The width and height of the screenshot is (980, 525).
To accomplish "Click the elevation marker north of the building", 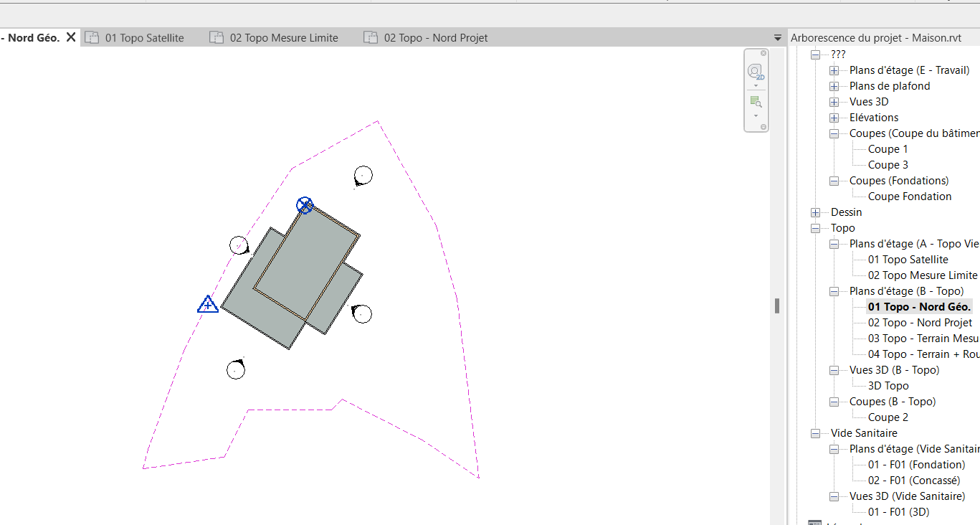I will pyautogui.click(x=363, y=175).
